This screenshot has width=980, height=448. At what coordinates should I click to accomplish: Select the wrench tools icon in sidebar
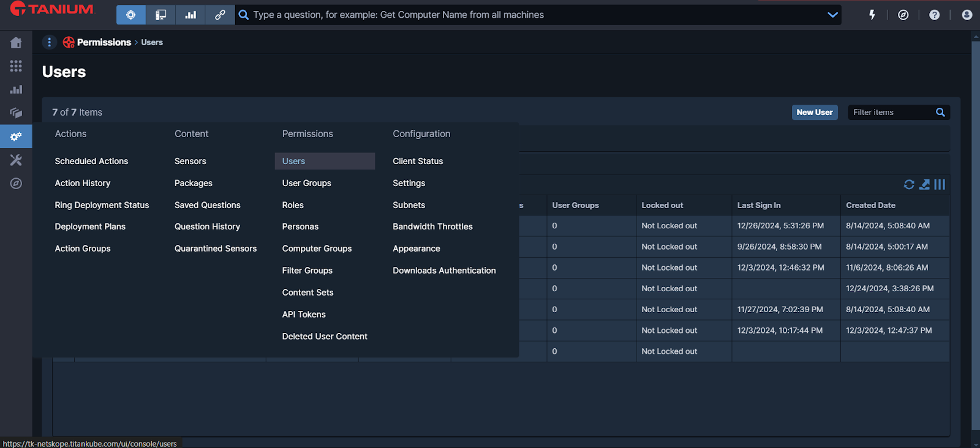16,160
